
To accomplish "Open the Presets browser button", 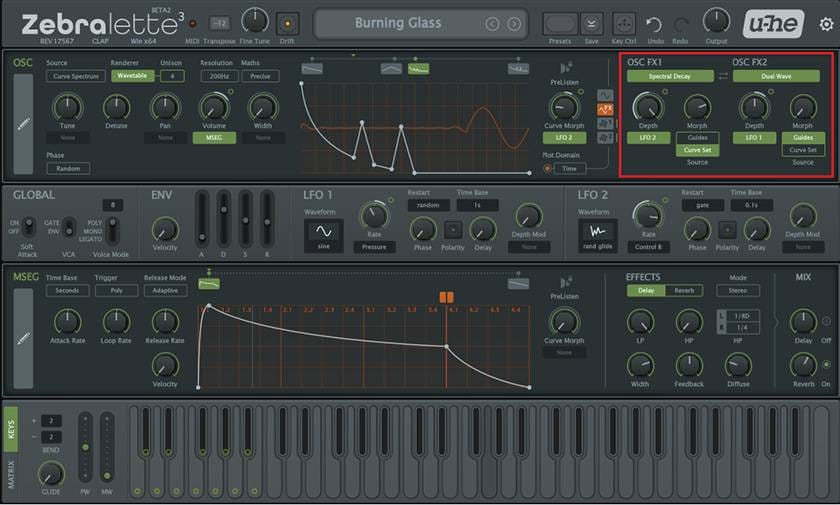I will [560, 24].
